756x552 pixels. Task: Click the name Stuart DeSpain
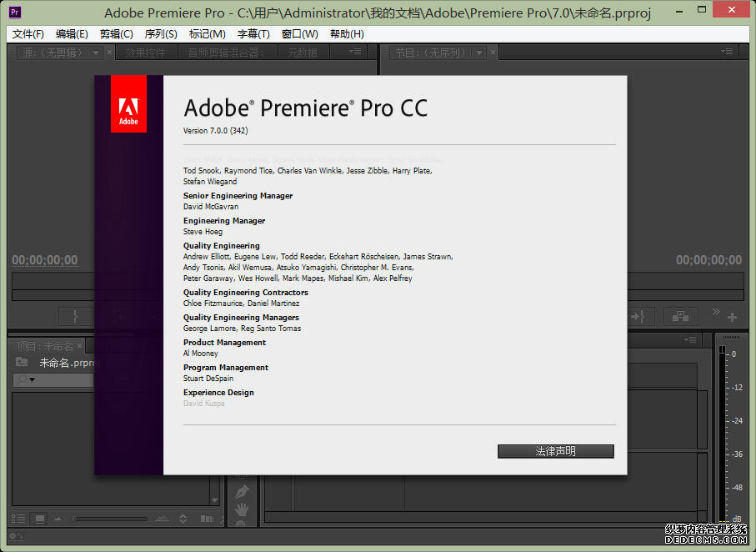(x=208, y=379)
